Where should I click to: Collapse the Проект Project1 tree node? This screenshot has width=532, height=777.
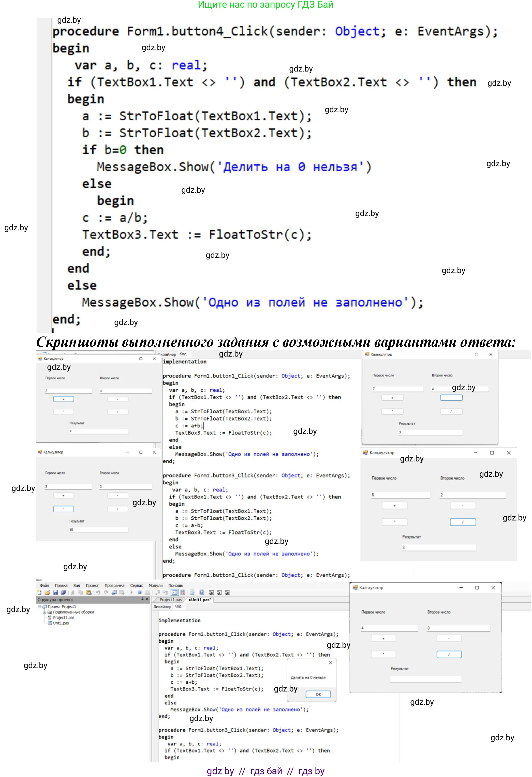[x=39, y=607]
